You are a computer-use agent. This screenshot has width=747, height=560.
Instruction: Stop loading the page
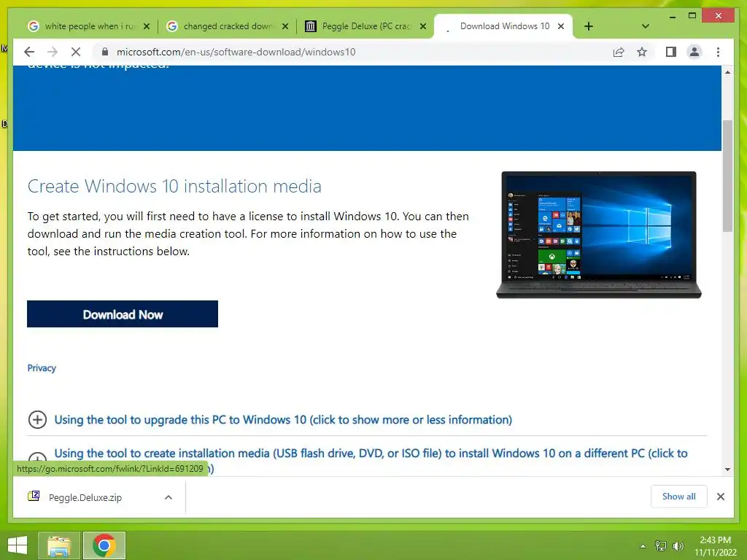point(76,52)
